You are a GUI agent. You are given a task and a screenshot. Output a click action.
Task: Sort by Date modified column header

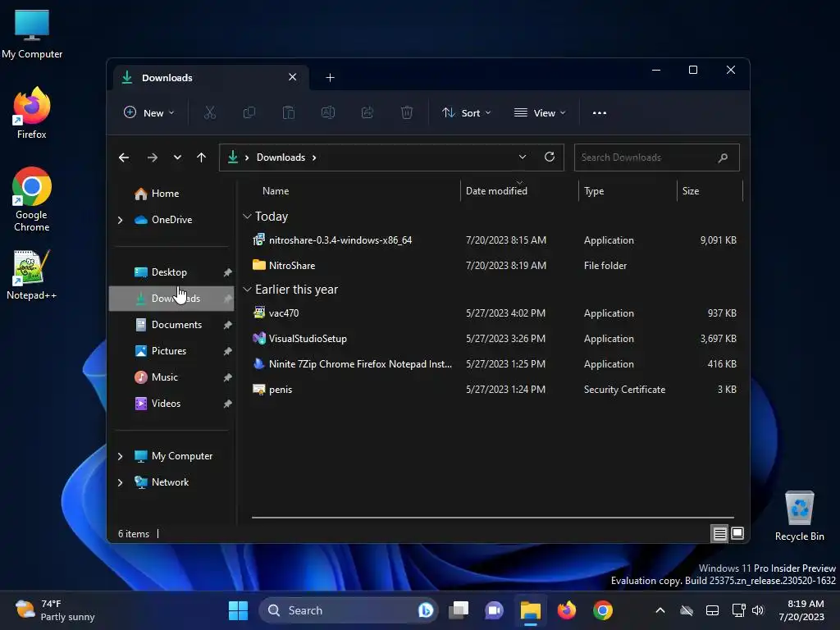519,190
